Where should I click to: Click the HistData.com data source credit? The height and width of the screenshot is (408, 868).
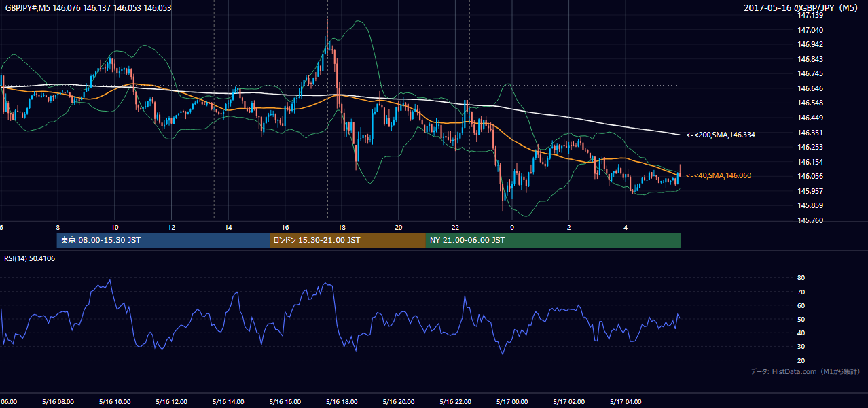tap(805, 371)
